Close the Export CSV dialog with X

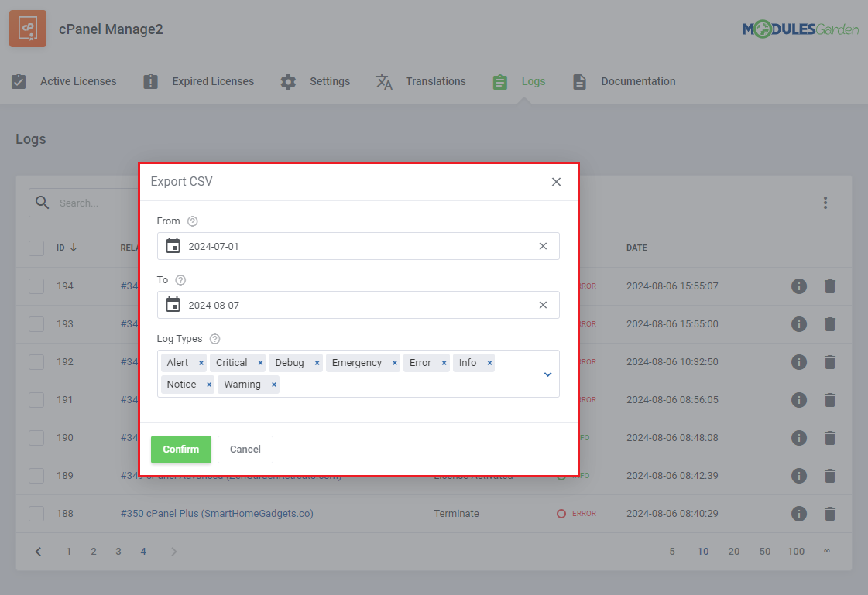point(556,182)
